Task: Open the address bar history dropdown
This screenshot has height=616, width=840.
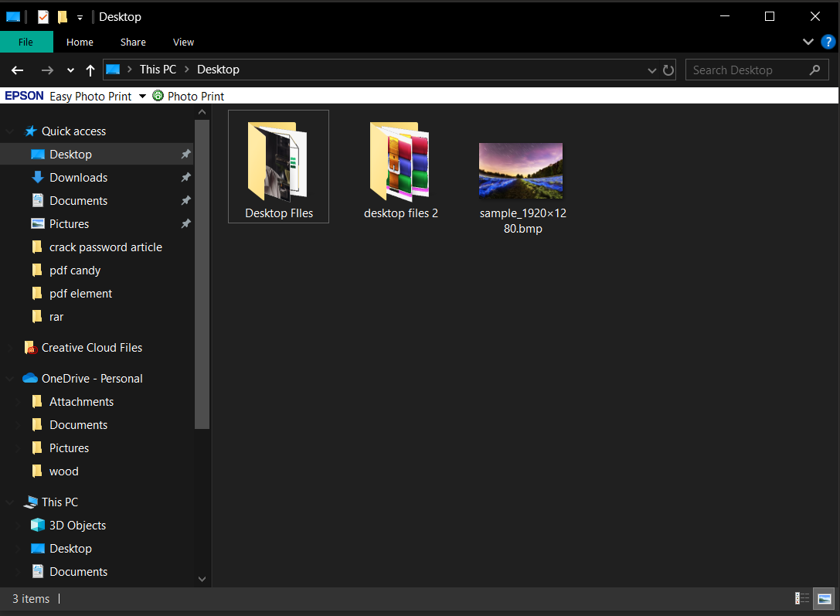Action: (651, 70)
